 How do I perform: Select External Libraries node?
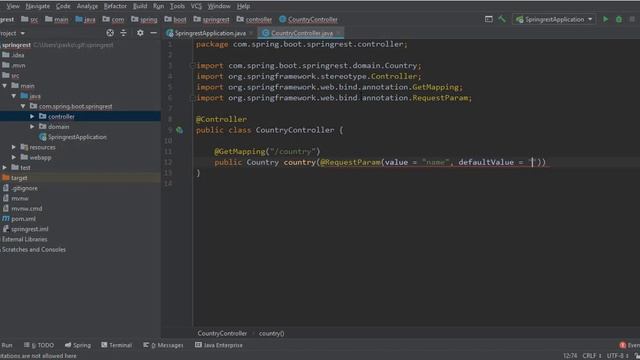pyautogui.click(x=24, y=239)
